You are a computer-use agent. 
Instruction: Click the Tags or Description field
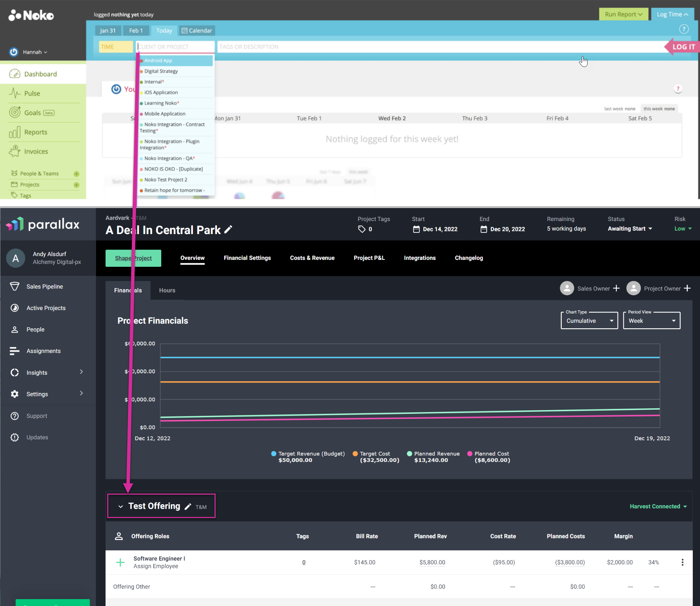[441, 47]
